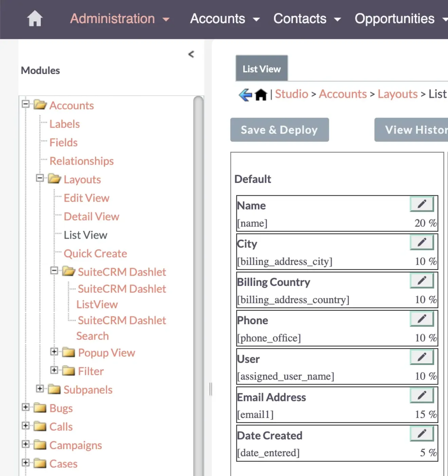This screenshot has height=476, width=448.
Task: Expand the Popup View folder
Action: [54, 352]
